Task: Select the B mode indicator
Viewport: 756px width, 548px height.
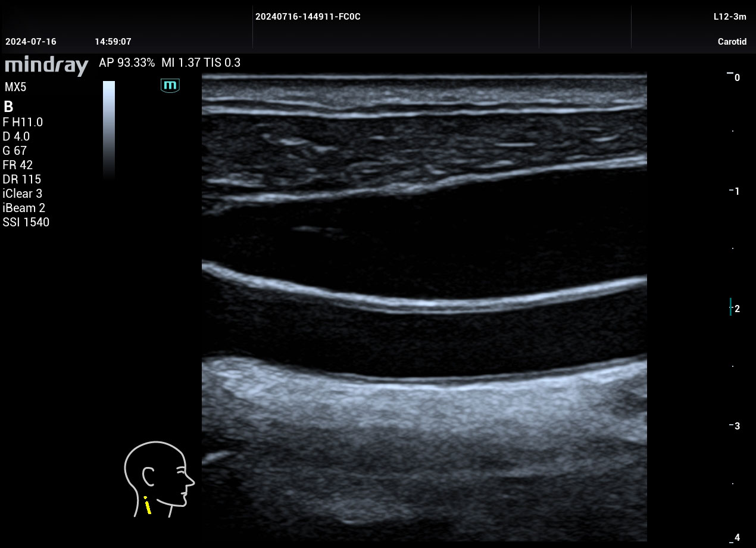Action: (8, 107)
